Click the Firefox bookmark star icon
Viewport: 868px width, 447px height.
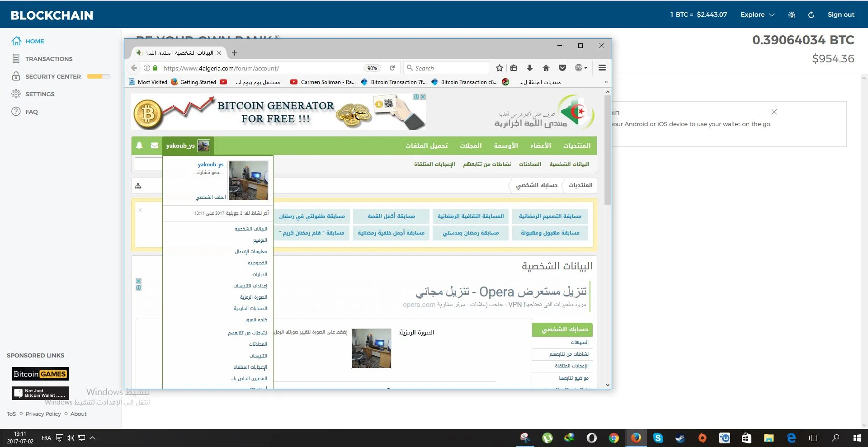click(499, 68)
